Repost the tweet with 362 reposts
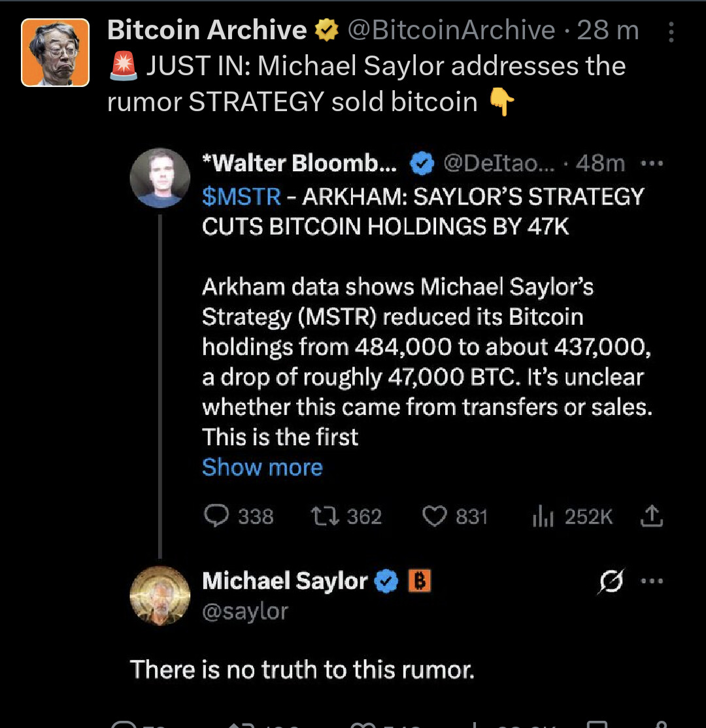 (x=321, y=516)
